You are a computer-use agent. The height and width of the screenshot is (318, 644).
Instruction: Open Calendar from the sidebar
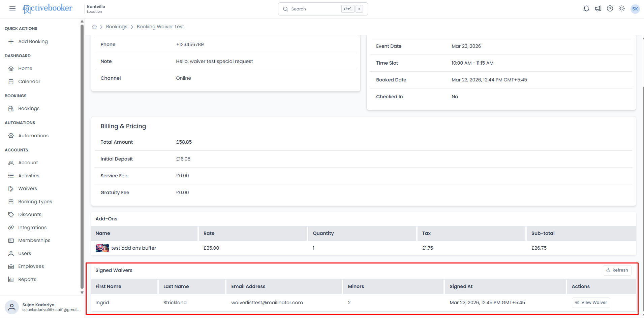(29, 81)
